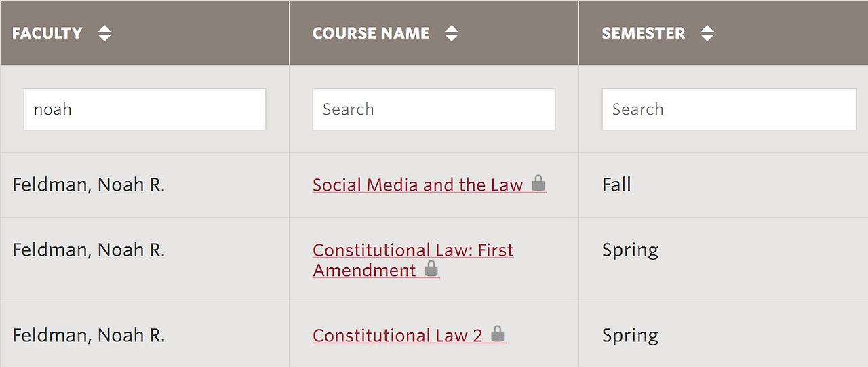Click the COURSE NAME column header text
Image resolution: width=868 pixels, height=367 pixels.
(x=371, y=33)
